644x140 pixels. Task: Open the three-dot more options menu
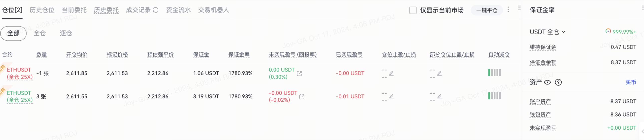[x=508, y=9]
